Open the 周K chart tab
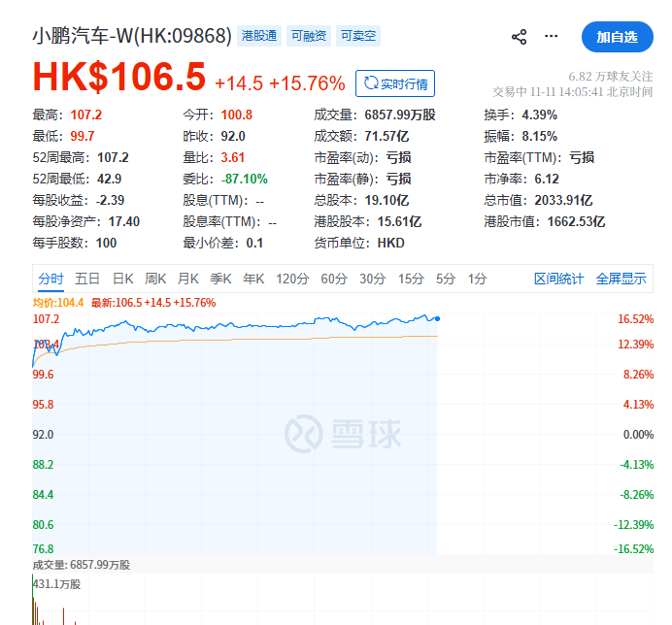Viewport: 672px width, 625px height. [155, 279]
